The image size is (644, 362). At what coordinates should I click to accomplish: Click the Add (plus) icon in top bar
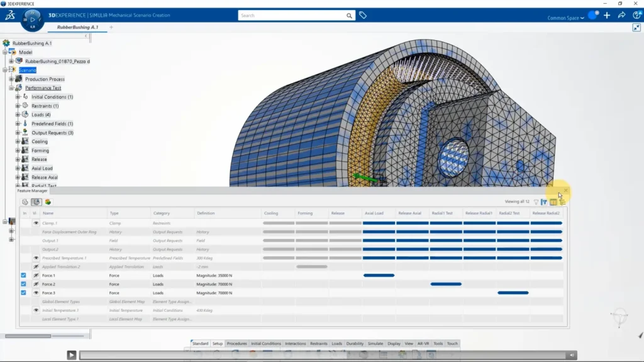[607, 16]
